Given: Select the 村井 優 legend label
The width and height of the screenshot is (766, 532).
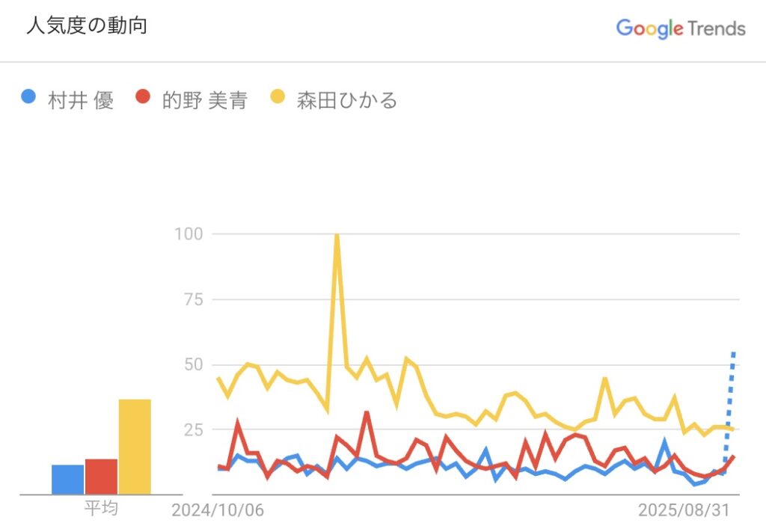Looking at the screenshot, I should pos(80,100).
